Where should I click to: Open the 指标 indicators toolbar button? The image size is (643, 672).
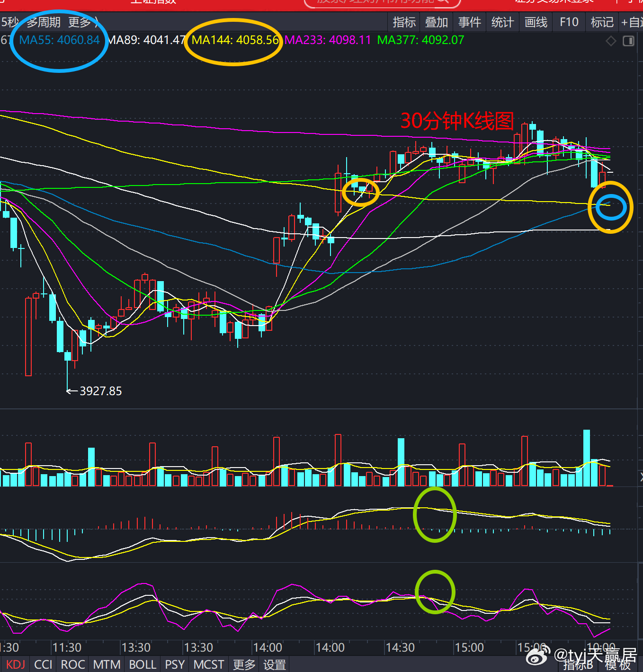(404, 22)
